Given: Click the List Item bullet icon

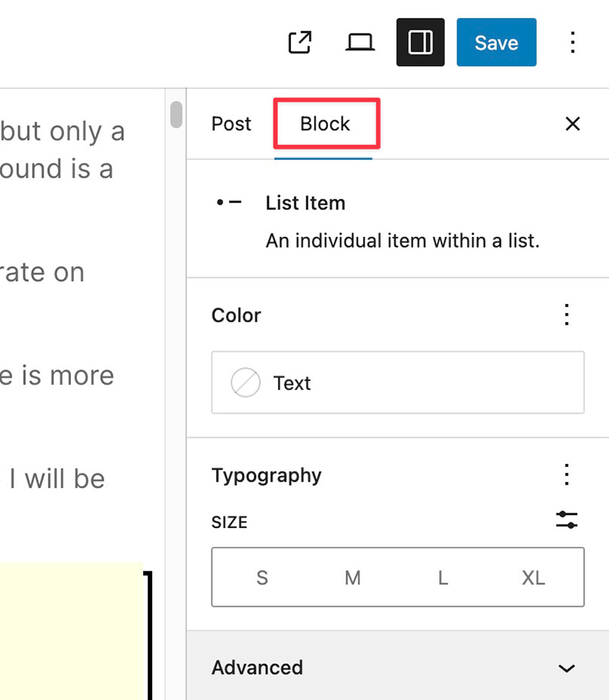Looking at the screenshot, I should click(229, 203).
